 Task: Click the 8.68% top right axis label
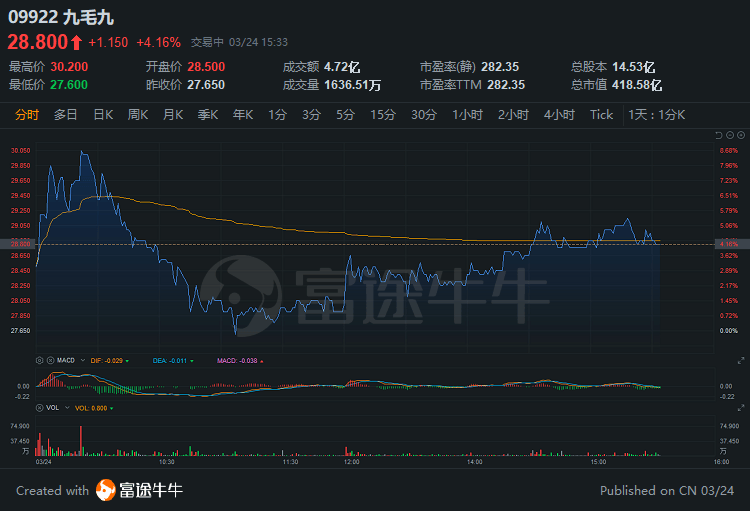729,150
